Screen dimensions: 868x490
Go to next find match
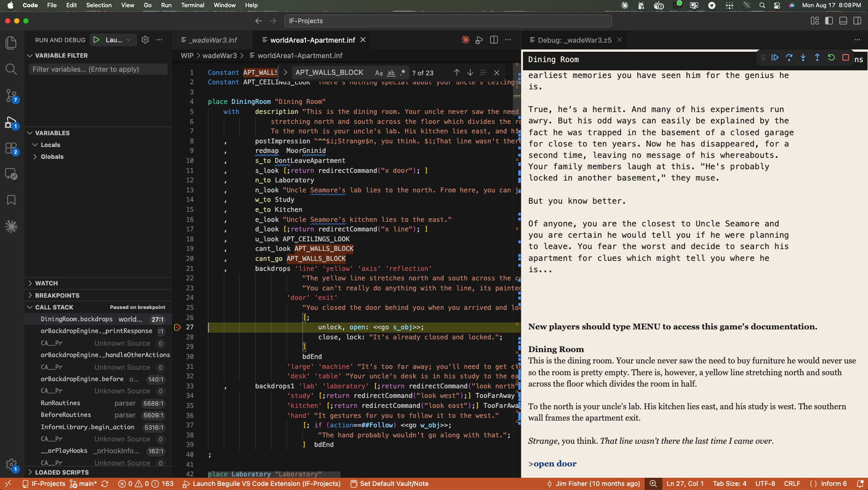pyautogui.click(x=470, y=73)
